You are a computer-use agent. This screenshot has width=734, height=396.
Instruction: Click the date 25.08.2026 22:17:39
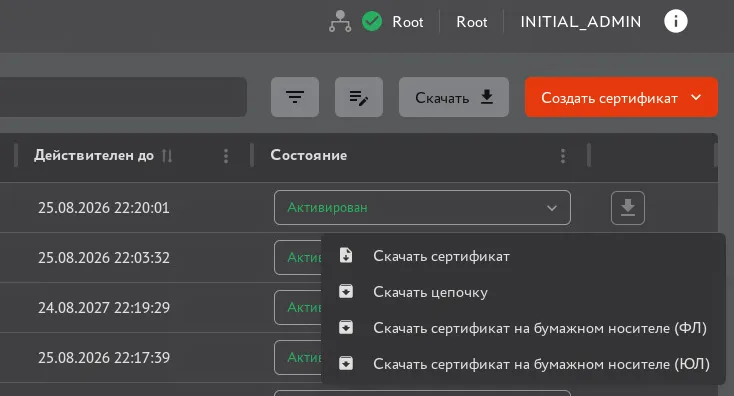click(103, 358)
